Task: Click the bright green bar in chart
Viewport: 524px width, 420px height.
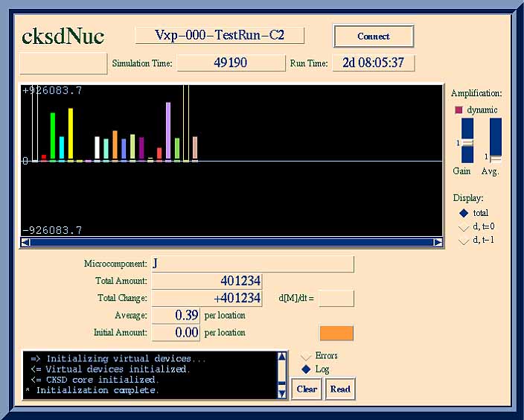Action: 53,136
